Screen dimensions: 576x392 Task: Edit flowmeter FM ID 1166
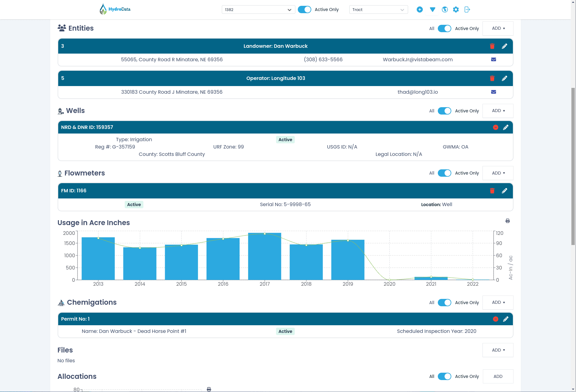point(504,191)
